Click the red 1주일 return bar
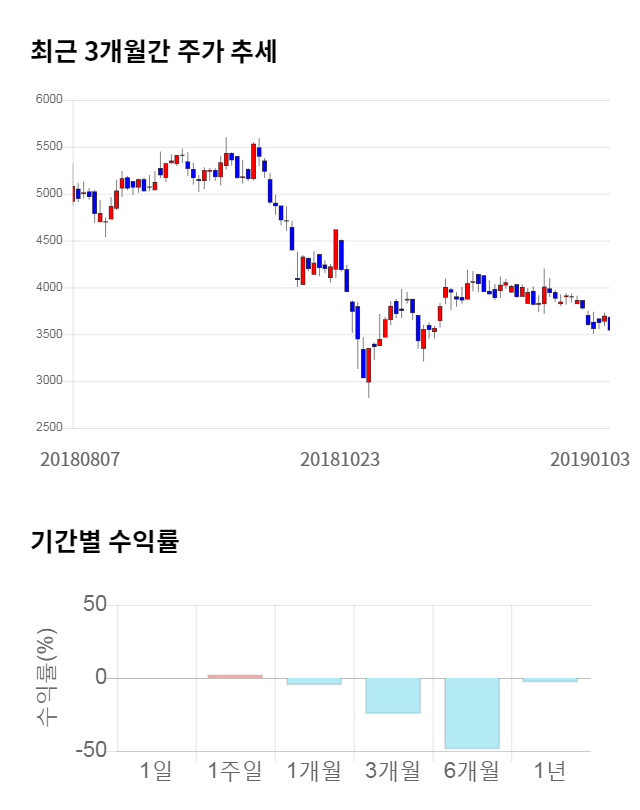Screen dimensions: 640x810 pyautogui.click(x=235, y=676)
